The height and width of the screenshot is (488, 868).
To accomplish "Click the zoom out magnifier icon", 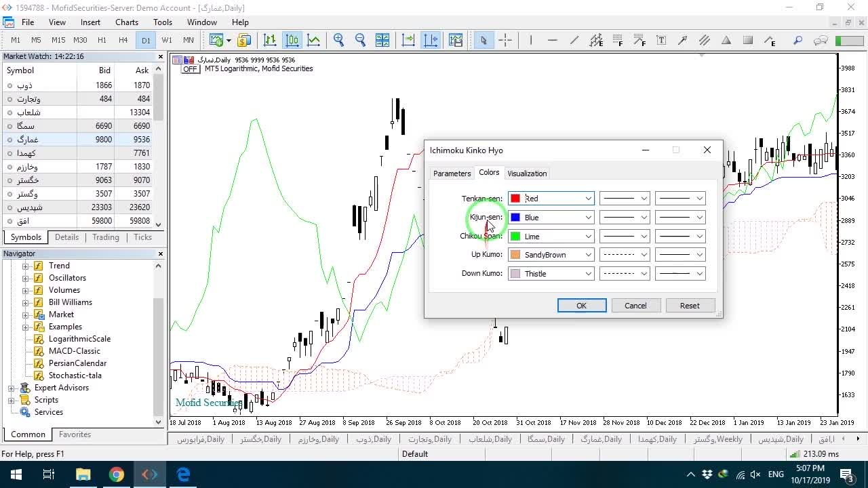I will pyautogui.click(x=360, y=40).
